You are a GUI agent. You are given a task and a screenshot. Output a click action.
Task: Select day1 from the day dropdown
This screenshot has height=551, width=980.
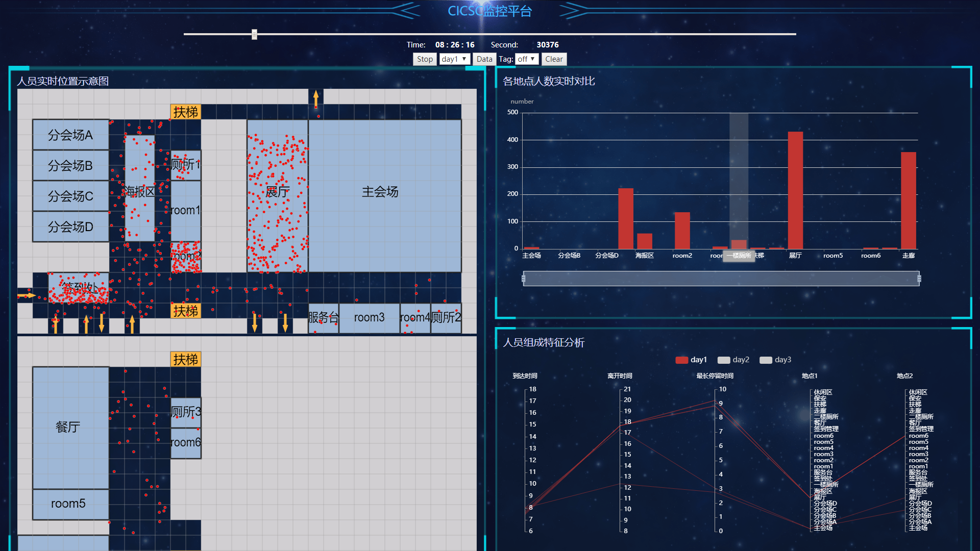452,59
